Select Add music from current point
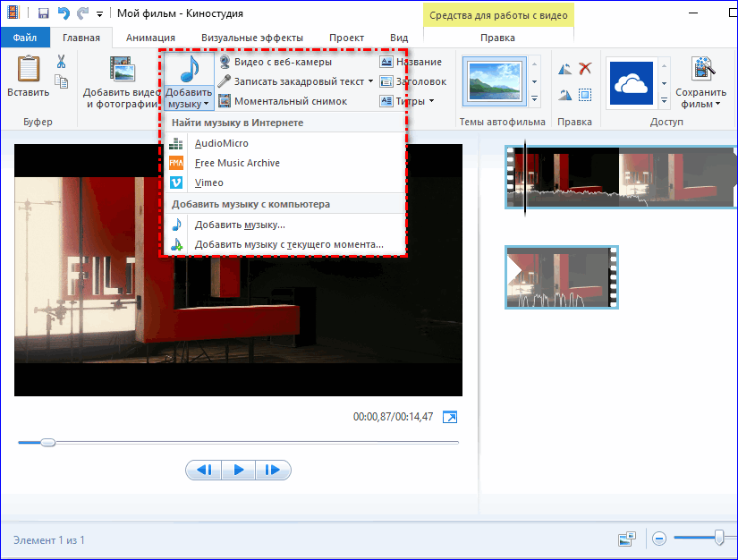 coord(288,243)
